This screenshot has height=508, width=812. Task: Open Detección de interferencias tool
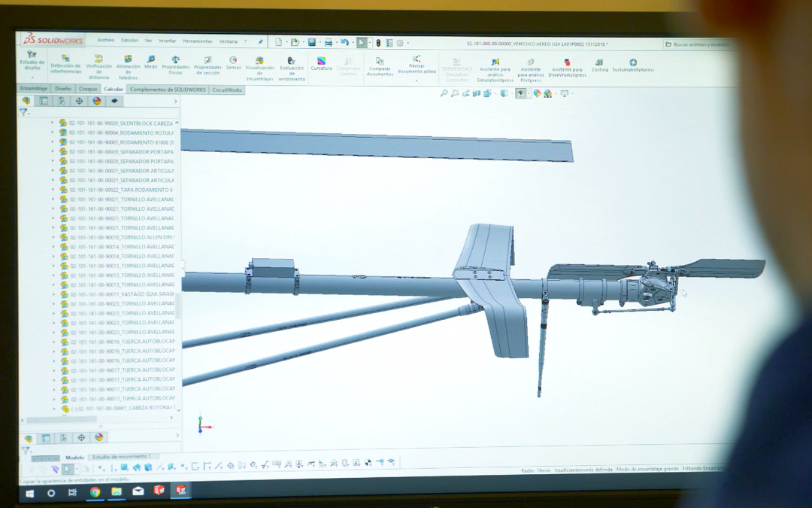(x=65, y=64)
